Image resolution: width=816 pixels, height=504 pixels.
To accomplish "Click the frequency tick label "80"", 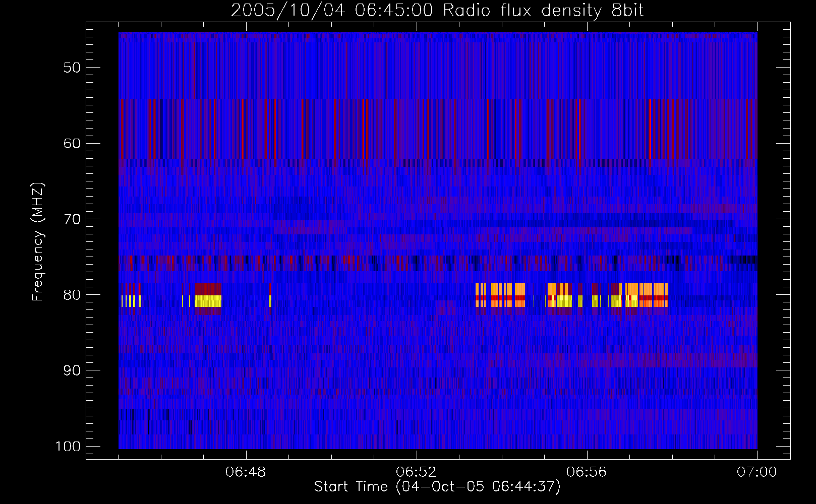I will [x=72, y=295].
